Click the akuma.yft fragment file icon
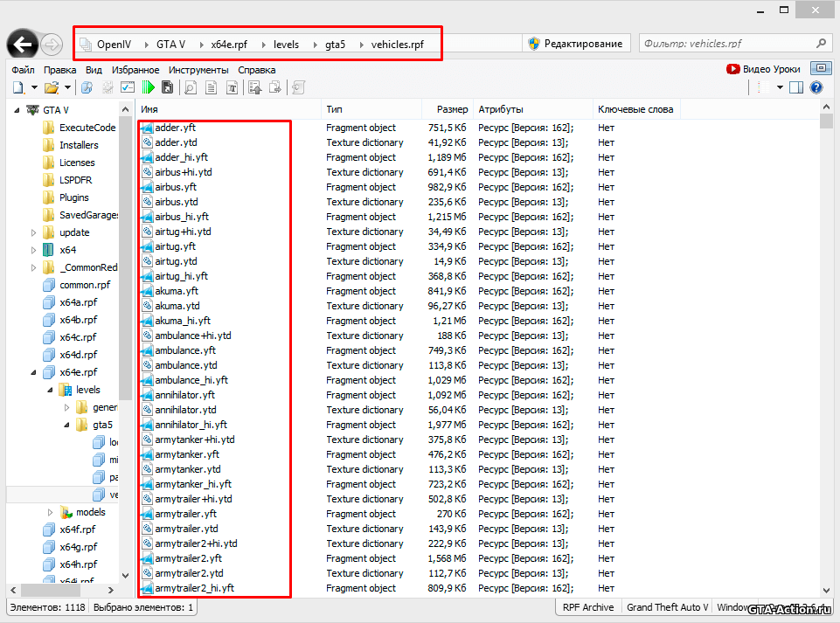 tap(147, 291)
